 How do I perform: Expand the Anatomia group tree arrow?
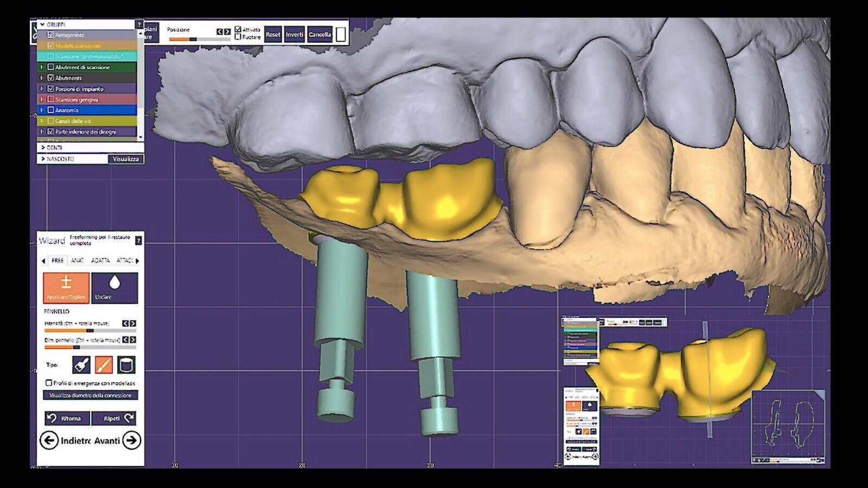click(x=42, y=110)
